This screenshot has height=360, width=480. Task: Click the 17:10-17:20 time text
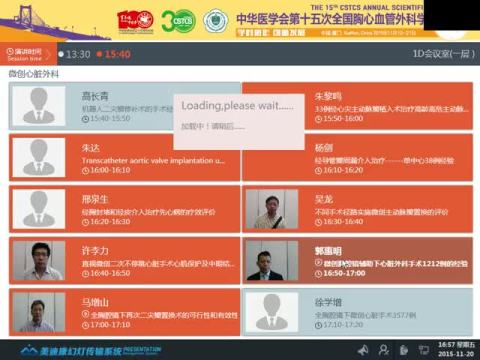point(343,325)
